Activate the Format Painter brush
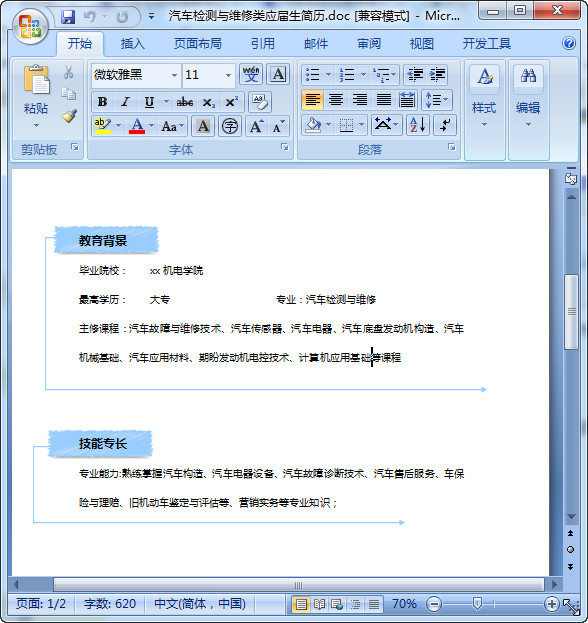This screenshot has height=623, width=588. click(x=69, y=116)
